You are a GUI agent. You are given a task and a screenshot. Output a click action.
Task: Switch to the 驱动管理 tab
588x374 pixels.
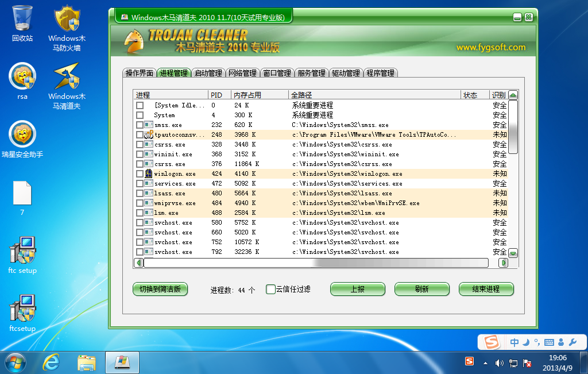pos(346,73)
